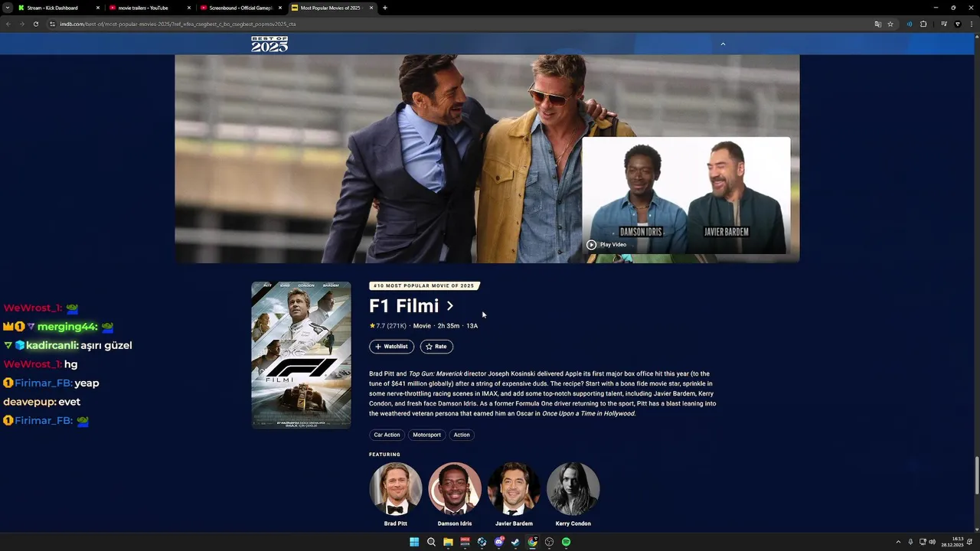This screenshot has height=551, width=980.
Task: Click the 7.7 star rating
Action: pos(387,326)
